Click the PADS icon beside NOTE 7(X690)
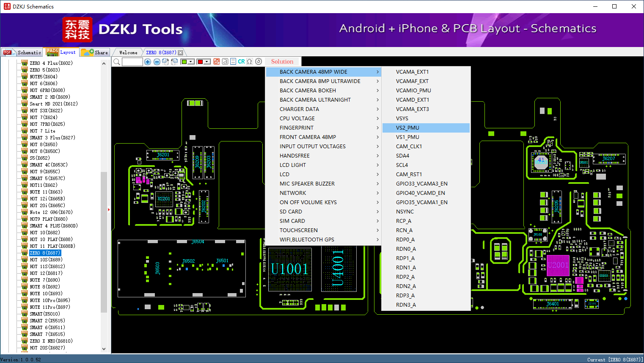 coord(25,280)
